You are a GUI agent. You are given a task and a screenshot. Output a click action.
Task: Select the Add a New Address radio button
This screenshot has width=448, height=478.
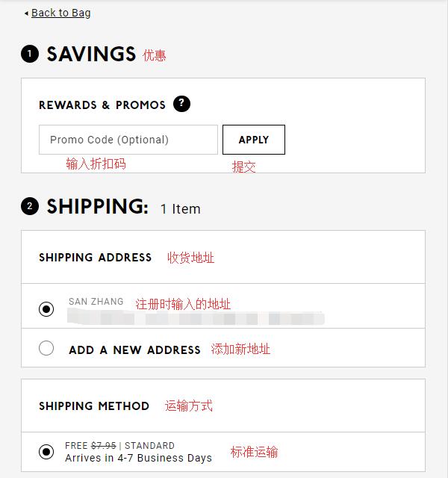point(46,348)
